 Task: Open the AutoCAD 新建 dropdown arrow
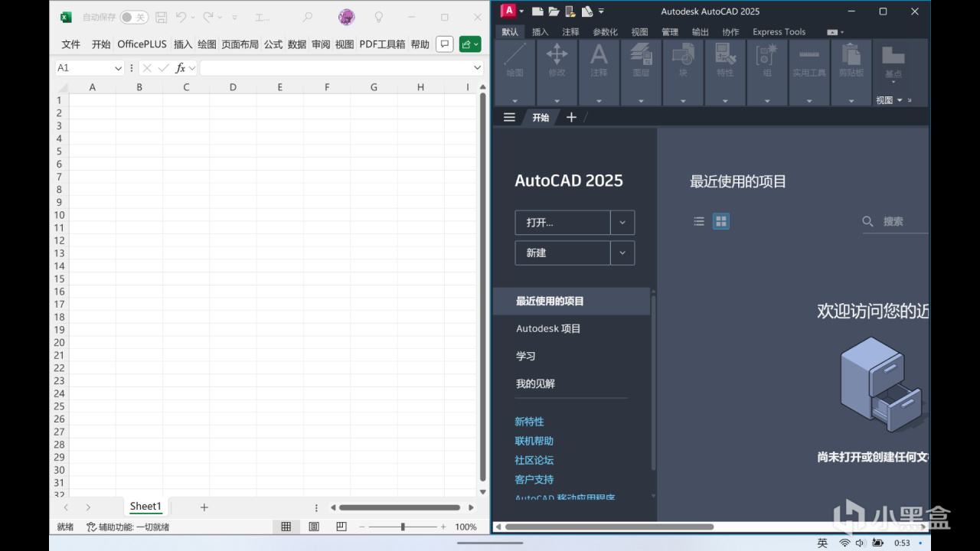(622, 253)
